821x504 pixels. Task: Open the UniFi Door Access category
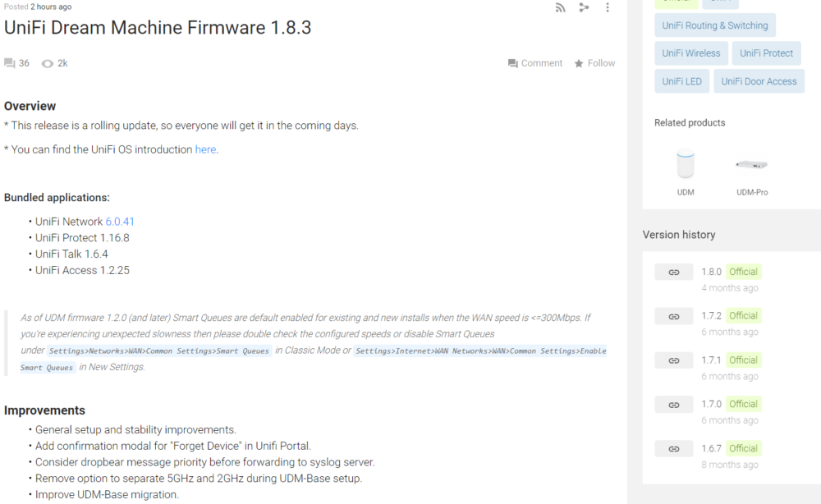coord(759,80)
